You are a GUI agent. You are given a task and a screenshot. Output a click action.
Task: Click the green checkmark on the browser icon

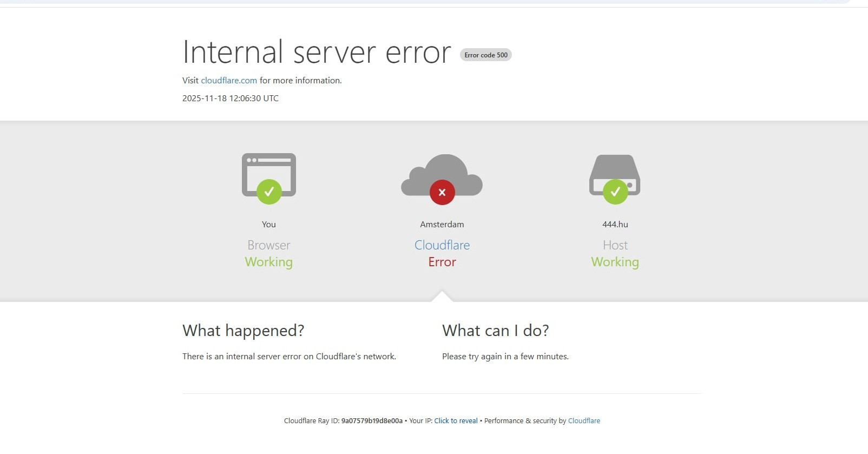coord(269,192)
